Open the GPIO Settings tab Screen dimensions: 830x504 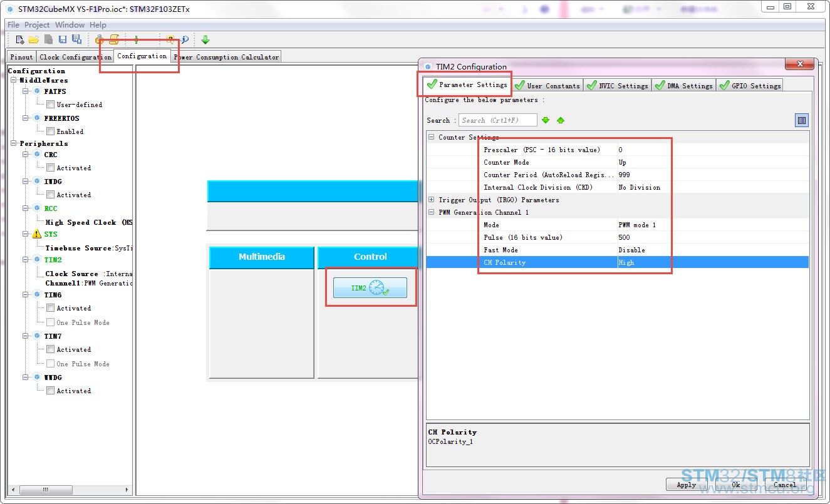(750, 86)
